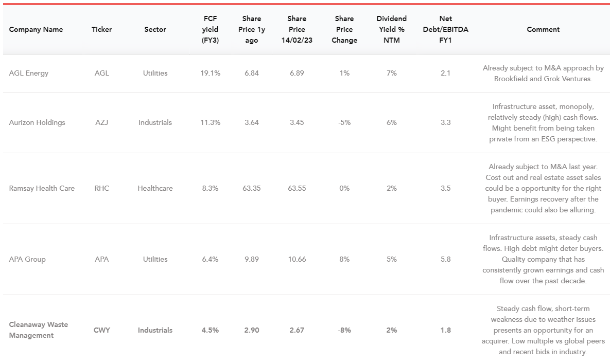Select the AGL Energy company name cell
Viewport: 610px width, 364px height.
click(x=29, y=73)
